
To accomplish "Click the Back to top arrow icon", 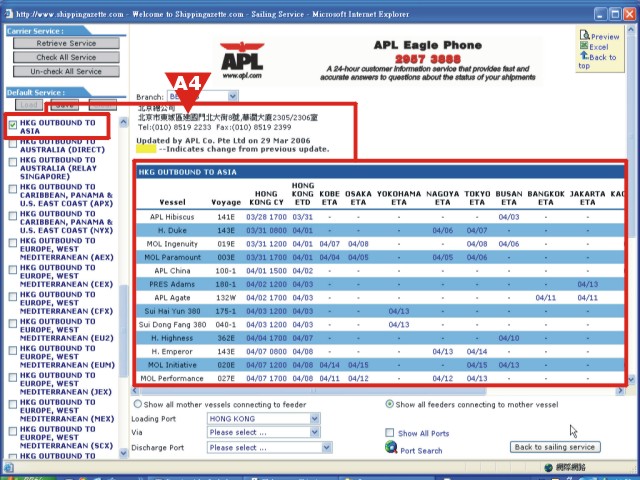I will pyautogui.click(x=584, y=56).
